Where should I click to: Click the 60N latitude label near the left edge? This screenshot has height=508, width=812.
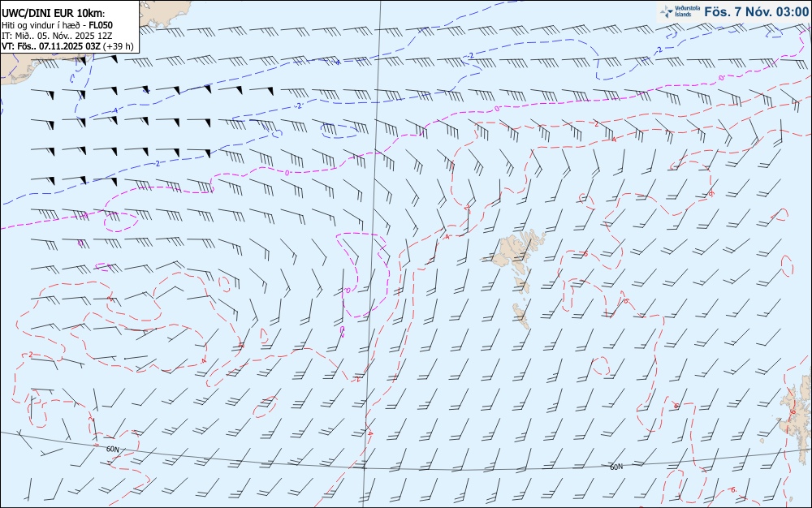[112, 449]
